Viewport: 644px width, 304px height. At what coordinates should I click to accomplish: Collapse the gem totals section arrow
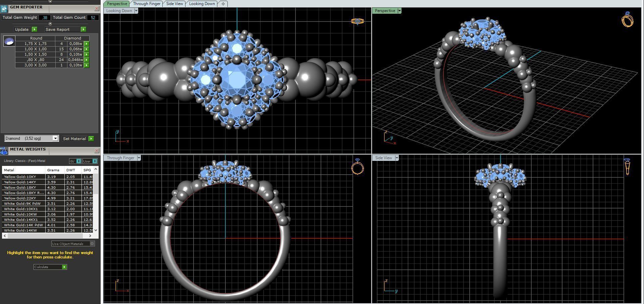coord(50,23)
